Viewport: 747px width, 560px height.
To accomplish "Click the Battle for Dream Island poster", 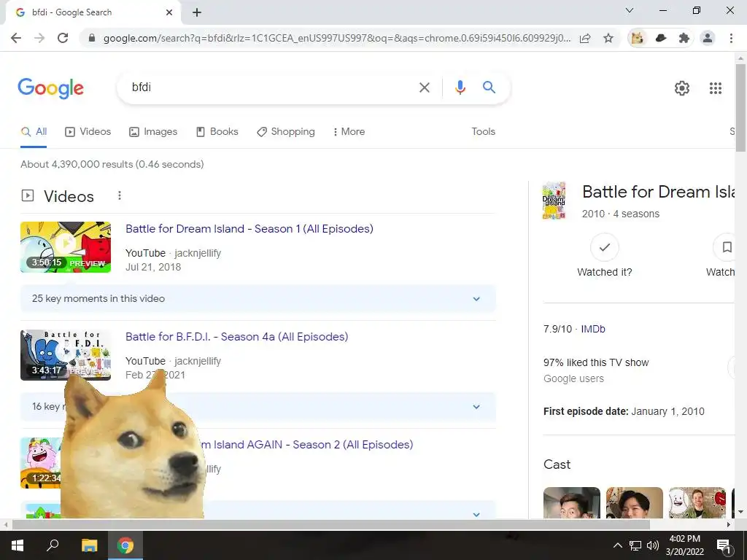I will (x=554, y=201).
